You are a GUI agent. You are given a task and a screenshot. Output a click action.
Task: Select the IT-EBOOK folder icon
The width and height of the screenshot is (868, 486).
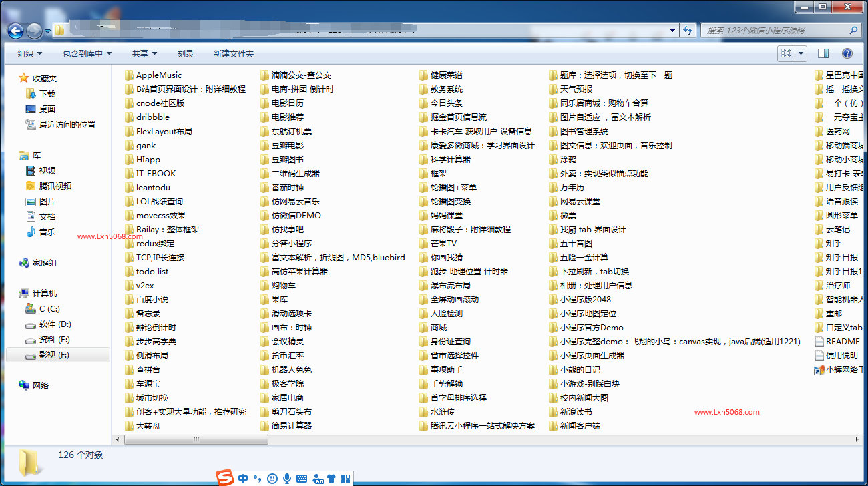click(x=130, y=173)
